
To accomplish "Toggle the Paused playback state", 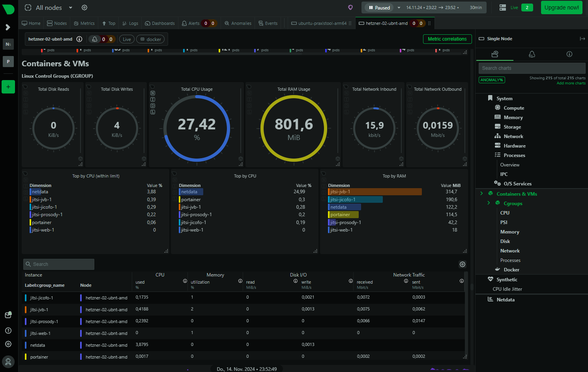I will (379, 7).
